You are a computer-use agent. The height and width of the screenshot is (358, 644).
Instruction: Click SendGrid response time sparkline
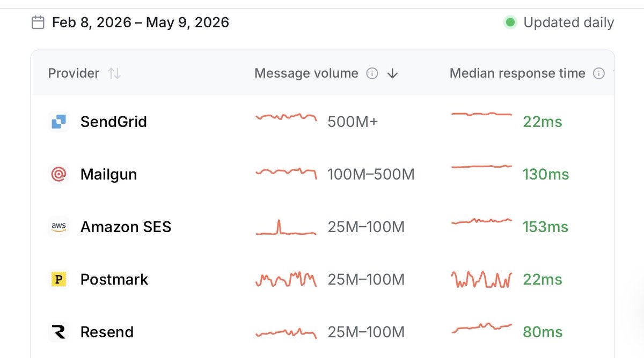[x=481, y=114]
